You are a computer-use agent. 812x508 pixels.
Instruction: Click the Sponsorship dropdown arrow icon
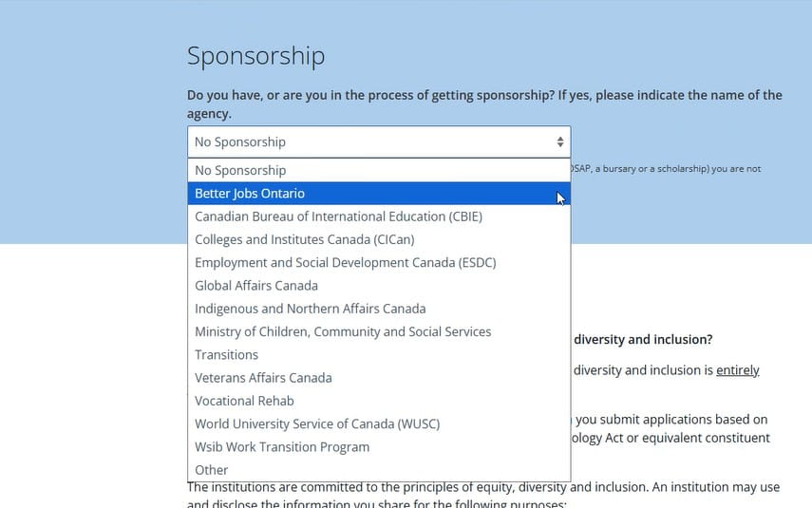[560, 142]
